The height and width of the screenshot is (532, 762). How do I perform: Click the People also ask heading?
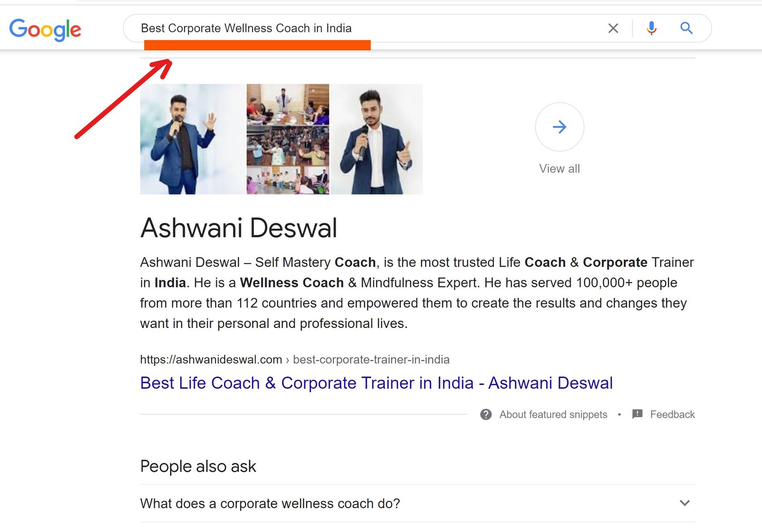coord(198,466)
